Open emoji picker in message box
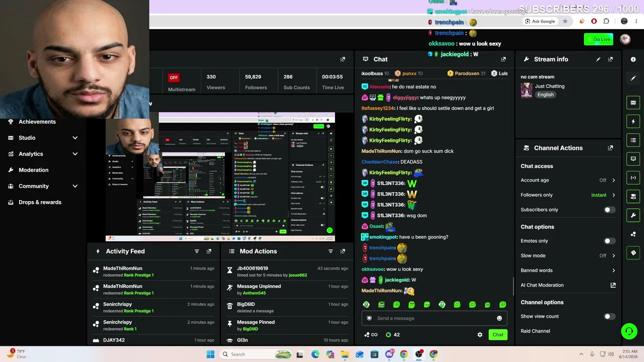Viewport: 644px width, 362px height. coord(499,318)
